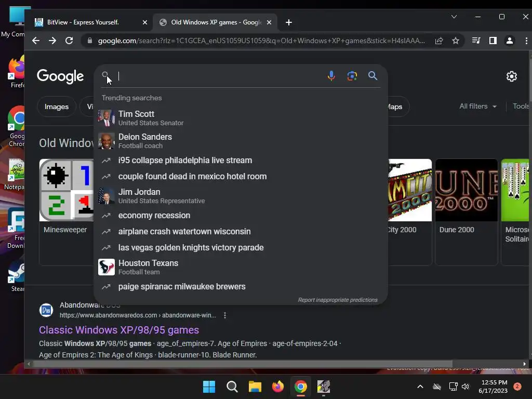Open the media control icon in toolbar
Image resolution: width=532 pixels, height=399 pixels.
pos(476,41)
